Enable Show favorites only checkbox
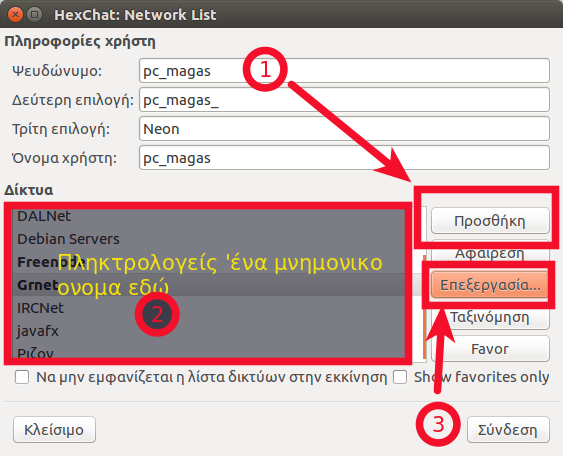Image resolution: width=563 pixels, height=456 pixels. [x=400, y=377]
